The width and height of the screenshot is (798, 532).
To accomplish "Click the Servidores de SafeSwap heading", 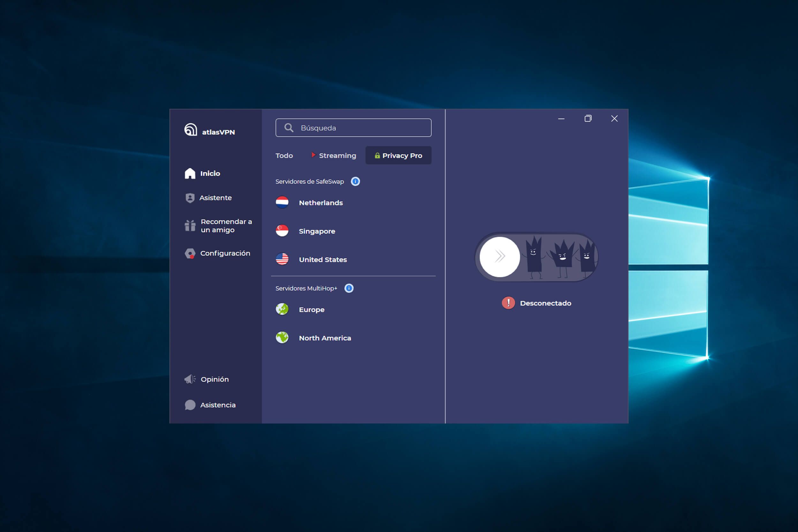I will click(309, 182).
